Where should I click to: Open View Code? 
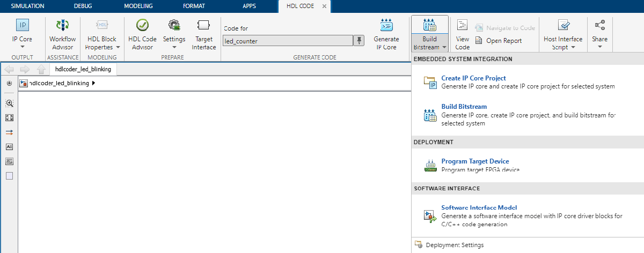coord(463,34)
